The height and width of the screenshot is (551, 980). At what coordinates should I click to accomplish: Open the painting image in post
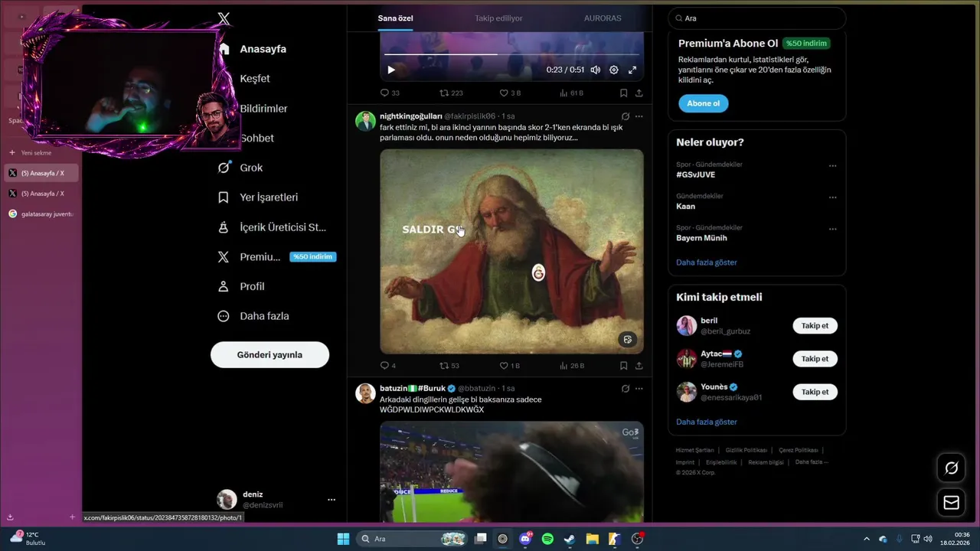tap(511, 251)
